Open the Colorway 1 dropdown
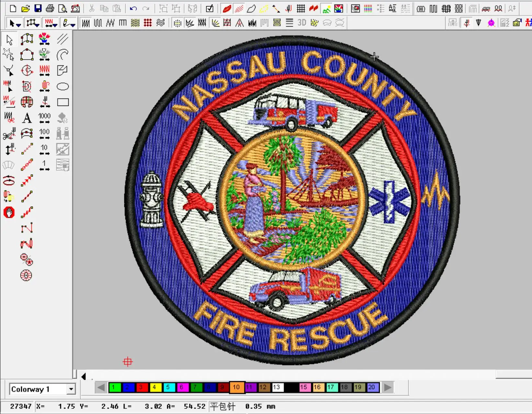 point(71,389)
